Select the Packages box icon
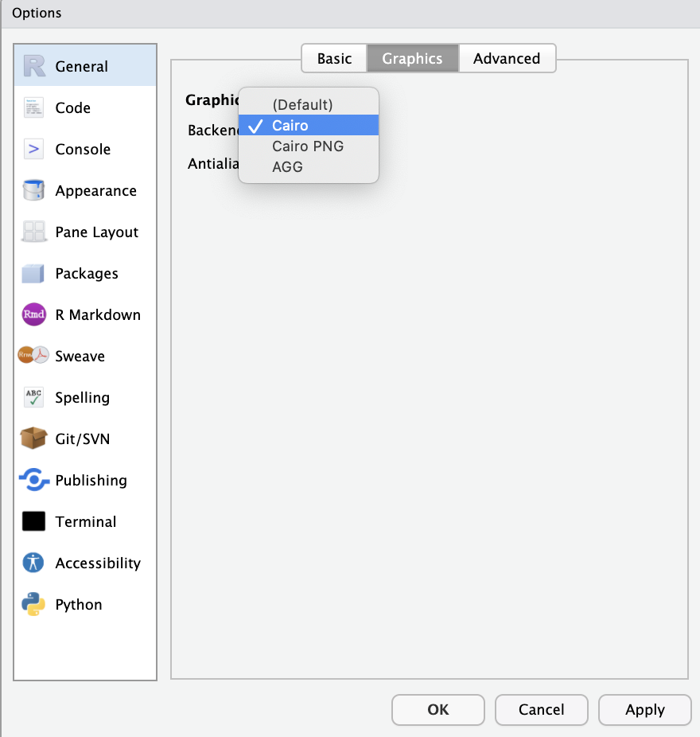 tap(33, 273)
